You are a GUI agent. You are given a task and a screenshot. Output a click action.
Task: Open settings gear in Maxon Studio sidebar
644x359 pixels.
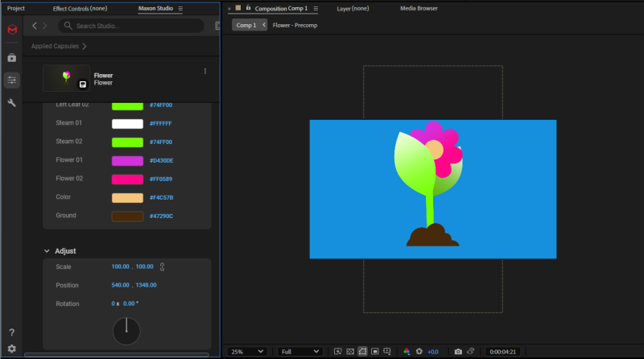tap(11, 349)
